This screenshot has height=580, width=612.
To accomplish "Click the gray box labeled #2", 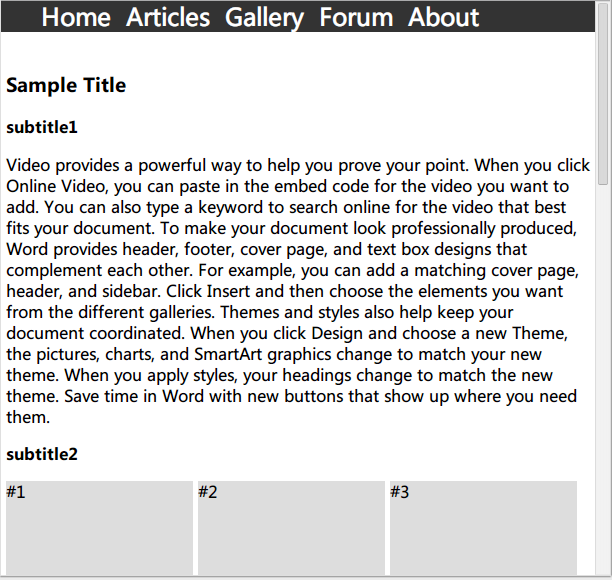I will 291,528.
